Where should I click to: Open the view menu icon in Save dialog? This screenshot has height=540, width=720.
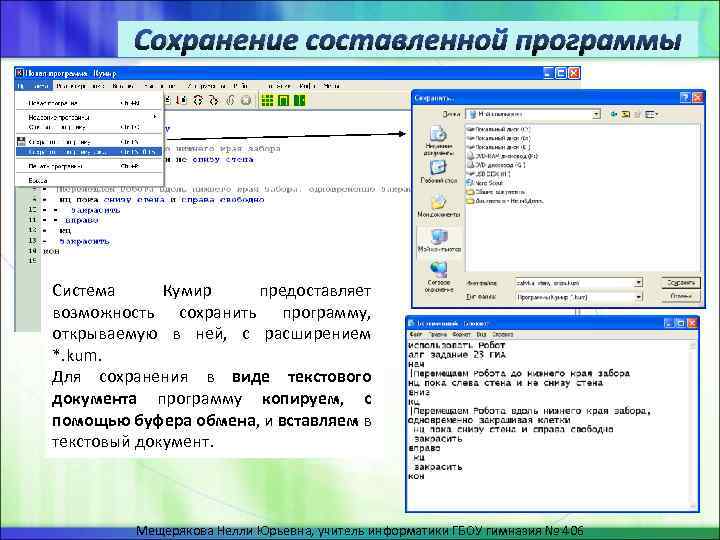coord(651,114)
